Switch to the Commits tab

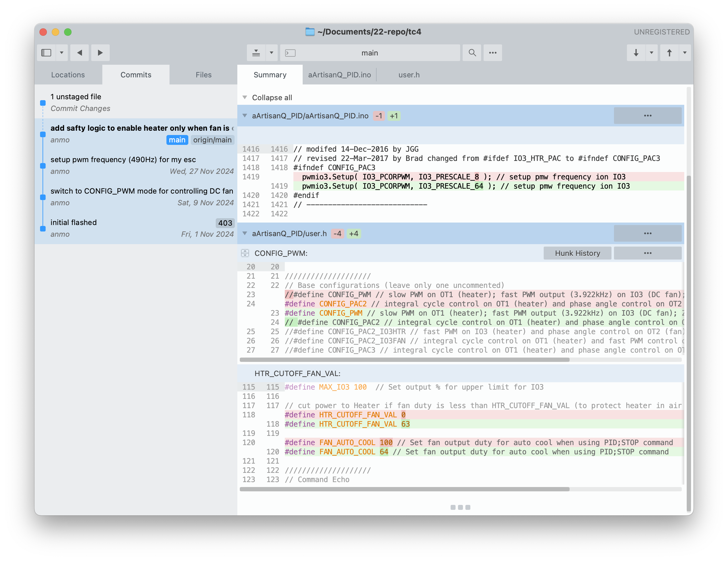click(136, 75)
